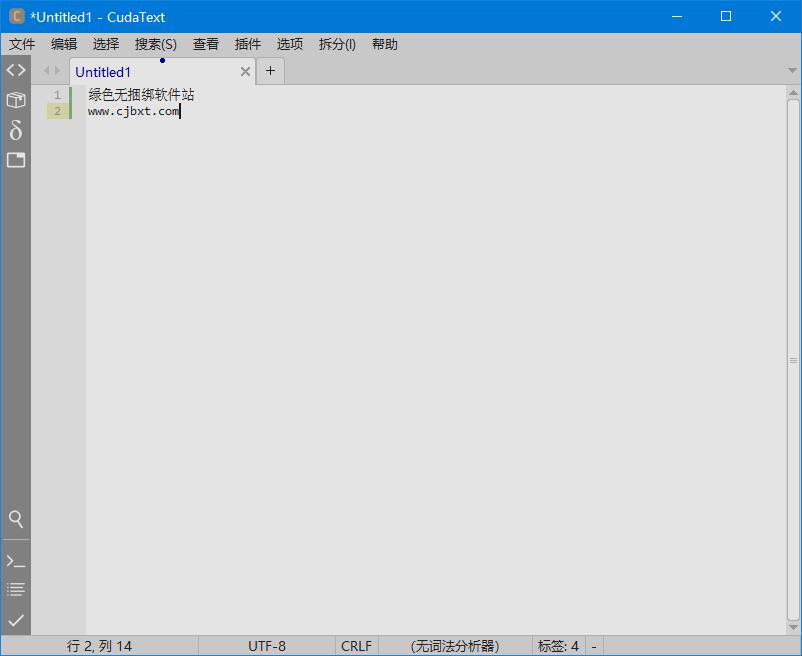Click the vertical scrollbar up arrow
Screen dimensions: 802x656
point(793,93)
